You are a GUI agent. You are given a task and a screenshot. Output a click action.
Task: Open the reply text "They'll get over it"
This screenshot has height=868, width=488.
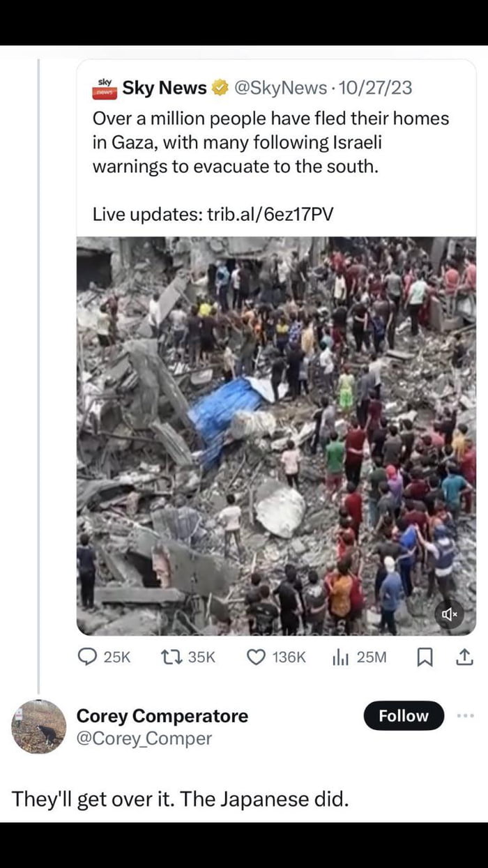179,798
